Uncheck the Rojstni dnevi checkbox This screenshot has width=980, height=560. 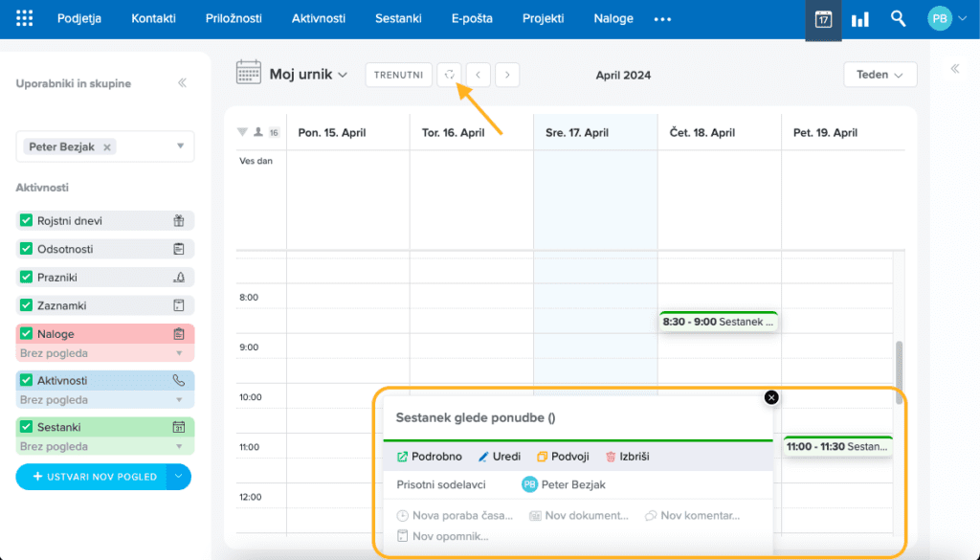pyautogui.click(x=27, y=221)
